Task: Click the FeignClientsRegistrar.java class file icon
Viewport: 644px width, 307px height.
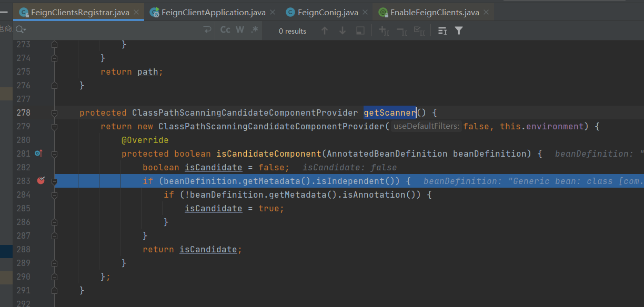Action: coord(23,12)
